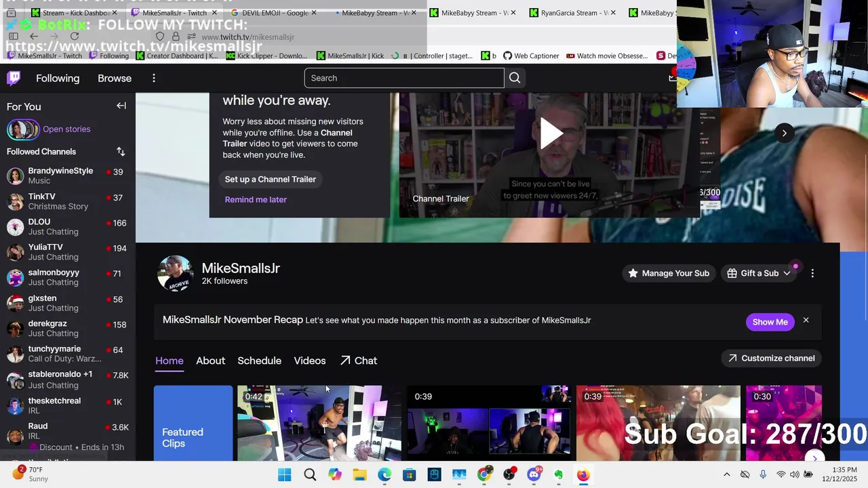Open Microsoft Store from taskbar
Screen dimensions: 868x488
[x=409, y=475]
